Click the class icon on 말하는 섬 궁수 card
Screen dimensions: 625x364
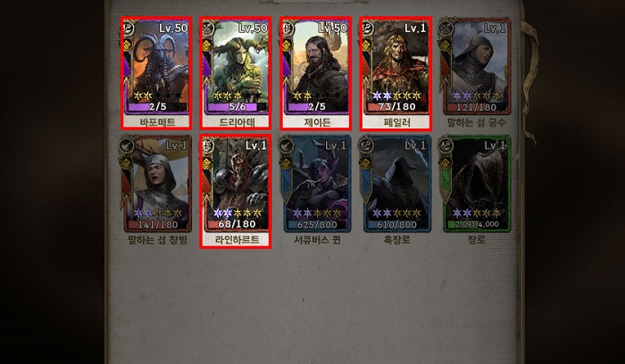446,28
